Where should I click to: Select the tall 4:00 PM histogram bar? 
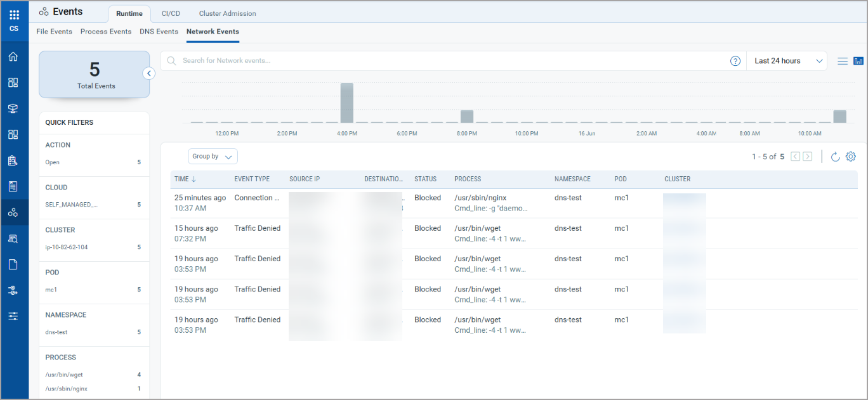pyautogui.click(x=346, y=103)
